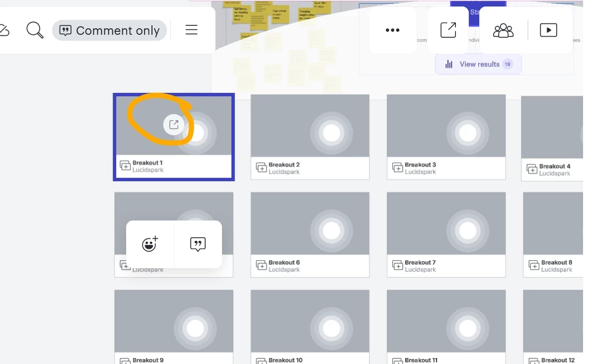Add a comment with speech bubble icon

click(198, 244)
